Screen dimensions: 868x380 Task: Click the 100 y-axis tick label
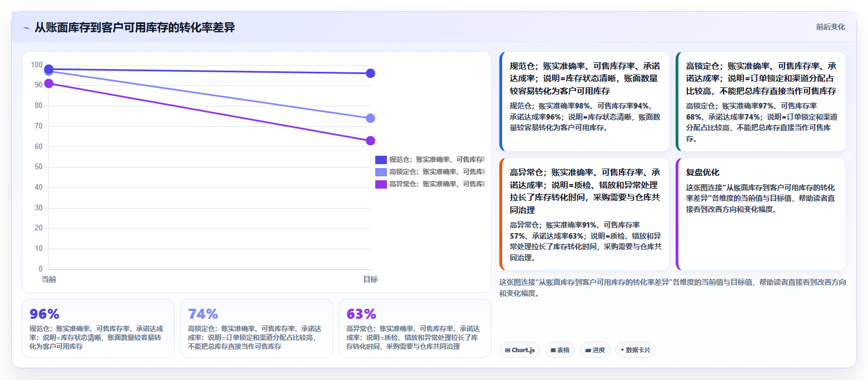[x=37, y=65]
